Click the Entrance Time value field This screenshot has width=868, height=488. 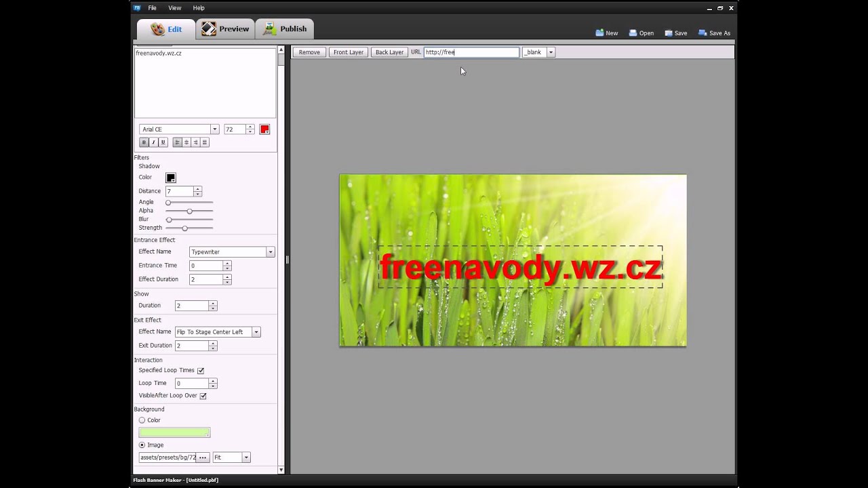[x=206, y=266]
